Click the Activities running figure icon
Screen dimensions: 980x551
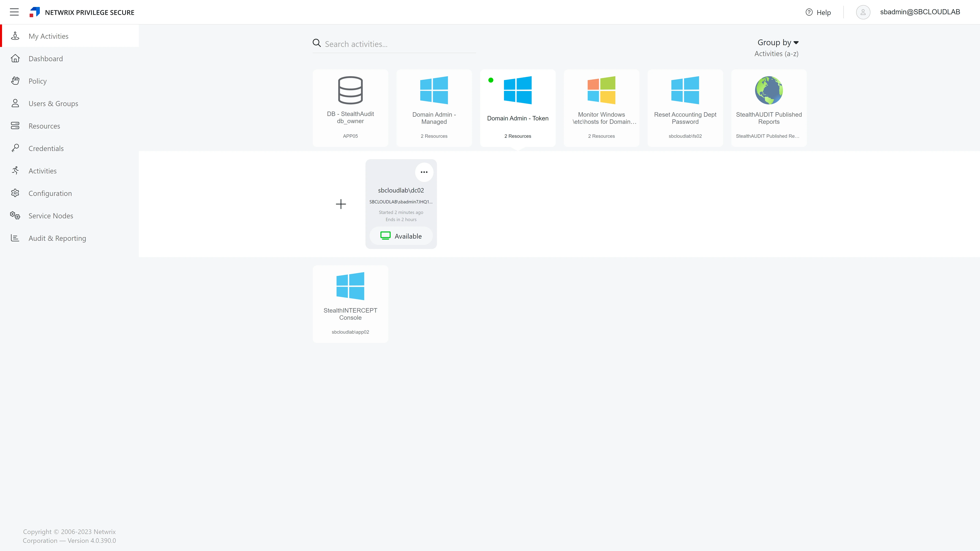(x=15, y=170)
